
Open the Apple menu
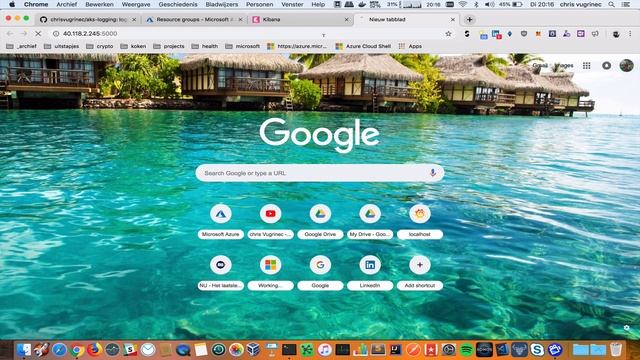coord(12,4)
